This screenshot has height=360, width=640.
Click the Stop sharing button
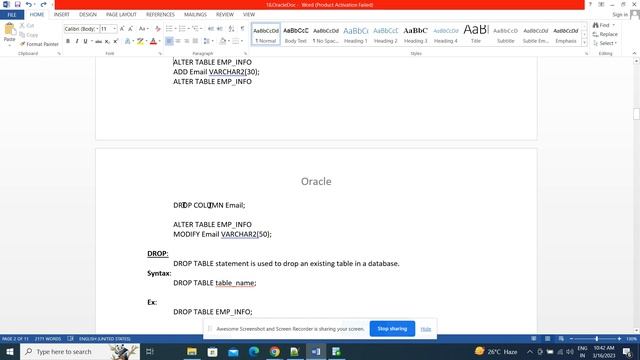coord(392,329)
